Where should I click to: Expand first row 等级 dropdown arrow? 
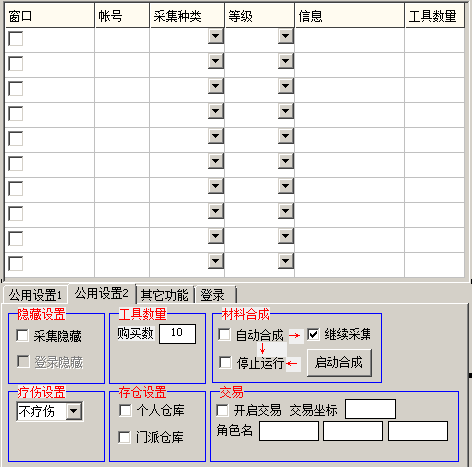pos(286,36)
